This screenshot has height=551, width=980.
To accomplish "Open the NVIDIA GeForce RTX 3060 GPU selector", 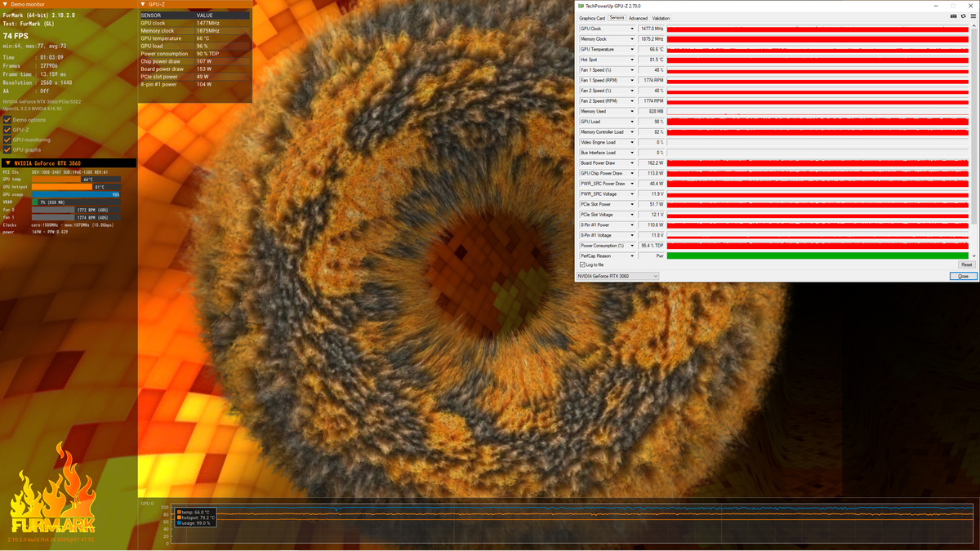I will (x=617, y=277).
